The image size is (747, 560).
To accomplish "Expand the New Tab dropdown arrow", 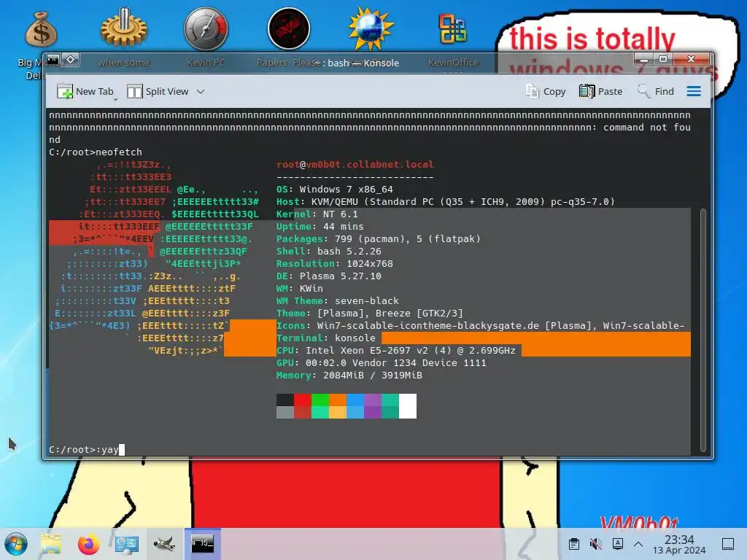I will pos(115,98).
